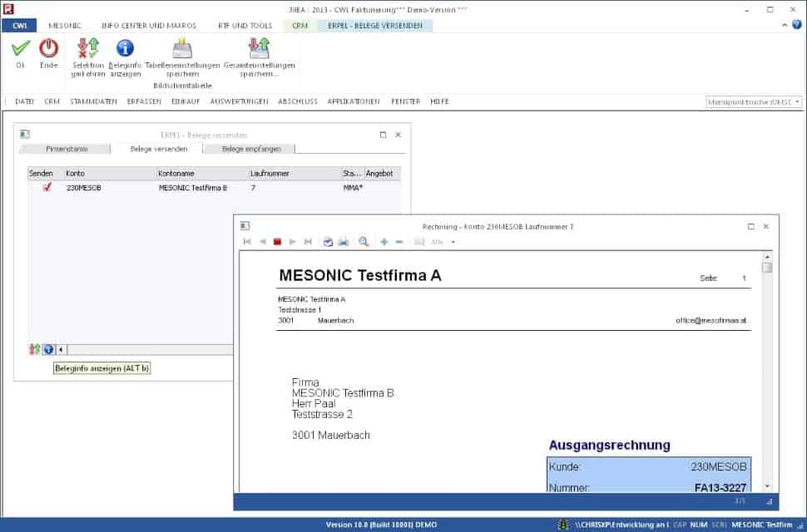Screen dimensions: 807x532
Task: Click the small blue info icon below table
Action: point(48,350)
